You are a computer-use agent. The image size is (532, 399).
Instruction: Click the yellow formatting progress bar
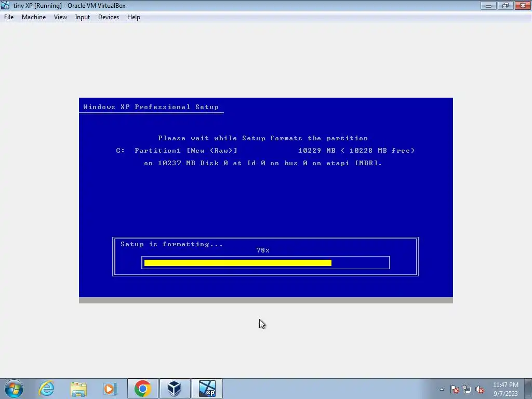tap(238, 263)
